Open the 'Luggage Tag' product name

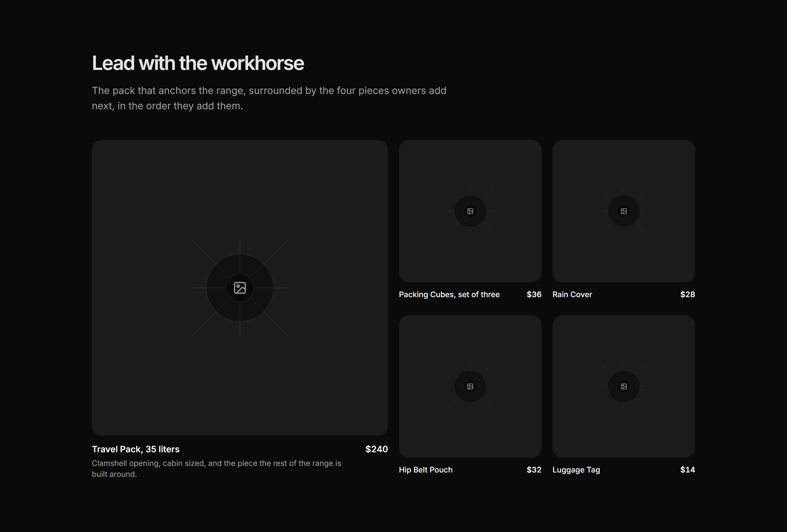[x=576, y=470]
